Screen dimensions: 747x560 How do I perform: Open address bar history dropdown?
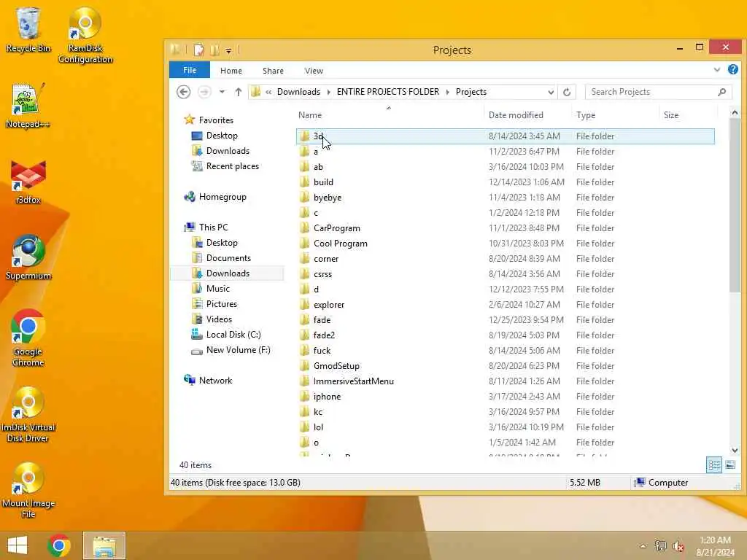click(x=551, y=92)
